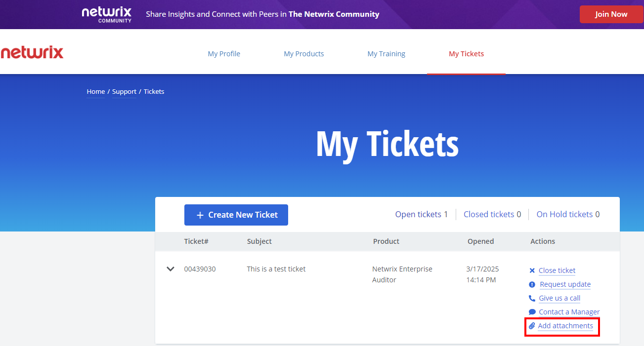View On Hold tickets filter

tap(568, 214)
